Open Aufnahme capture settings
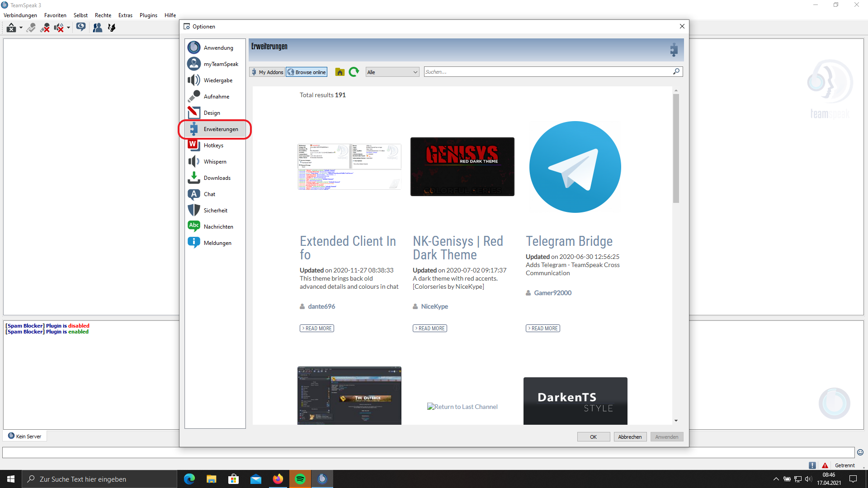 pyautogui.click(x=215, y=96)
